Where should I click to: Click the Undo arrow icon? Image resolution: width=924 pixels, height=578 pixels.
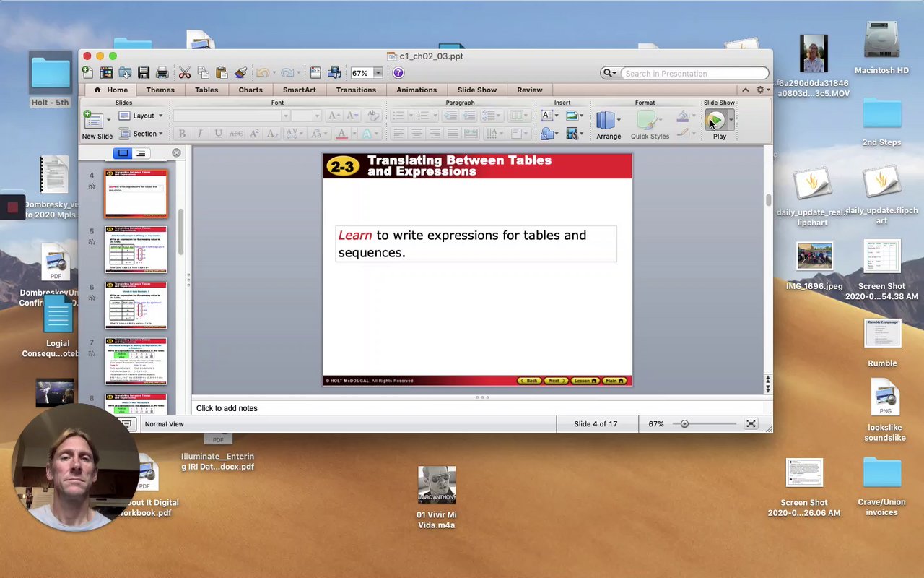pos(263,73)
